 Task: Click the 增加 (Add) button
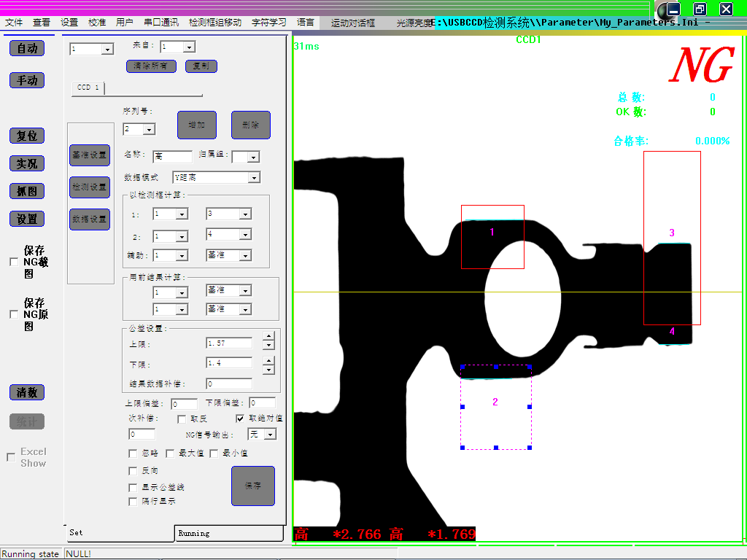197,125
